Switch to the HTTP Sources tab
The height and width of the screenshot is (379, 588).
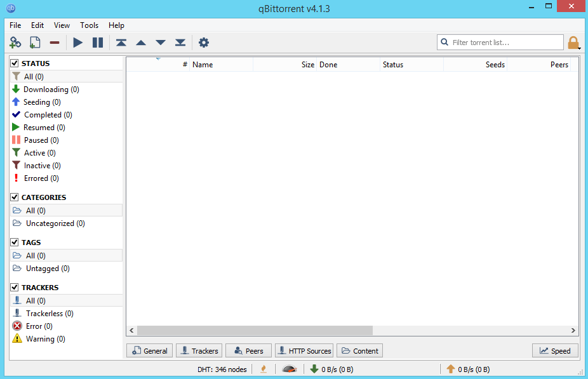click(x=304, y=351)
